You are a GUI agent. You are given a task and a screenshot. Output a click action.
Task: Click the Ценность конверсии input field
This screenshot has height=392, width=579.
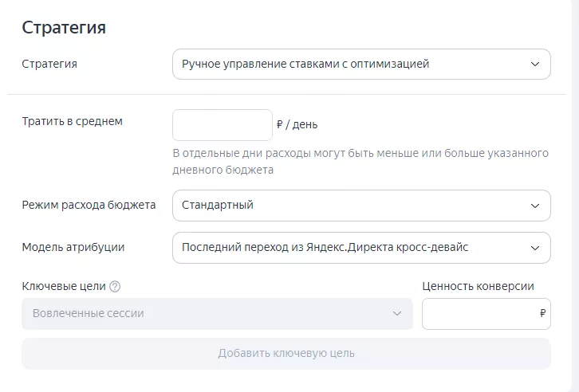click(x=486, y=314)
